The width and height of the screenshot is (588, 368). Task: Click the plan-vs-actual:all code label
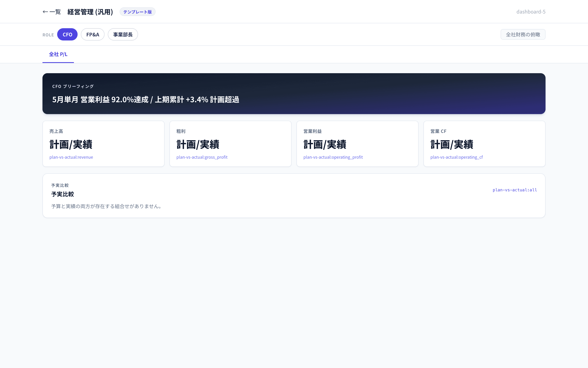515,190
